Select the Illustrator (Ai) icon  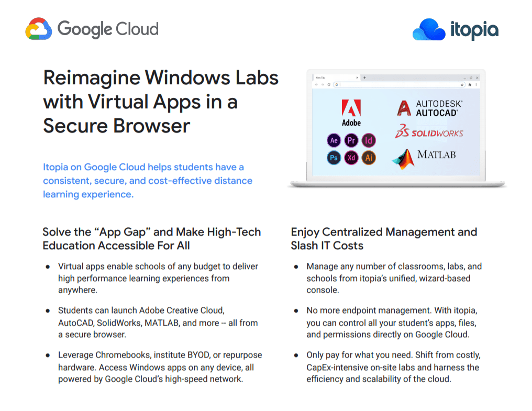(369, 158)
